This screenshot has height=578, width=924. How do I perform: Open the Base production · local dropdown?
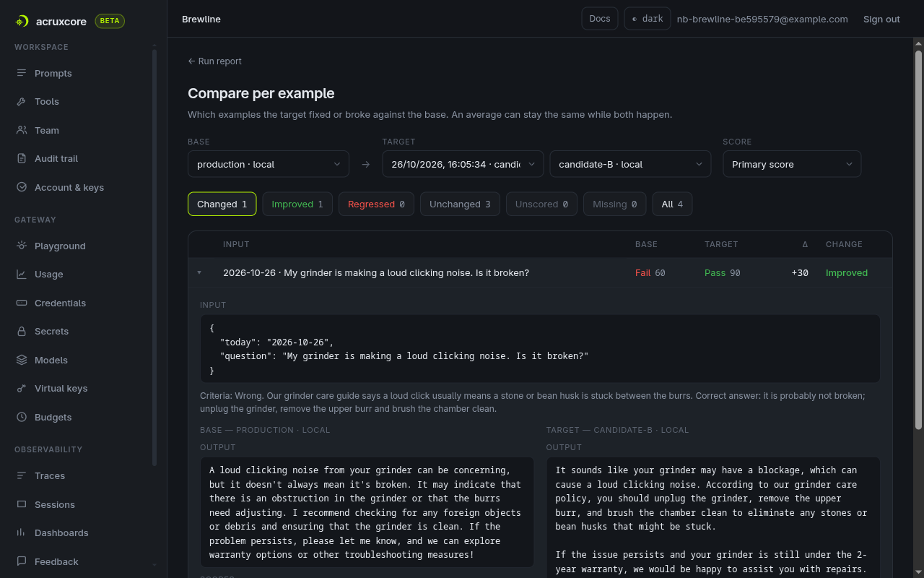tap(269, 164)
